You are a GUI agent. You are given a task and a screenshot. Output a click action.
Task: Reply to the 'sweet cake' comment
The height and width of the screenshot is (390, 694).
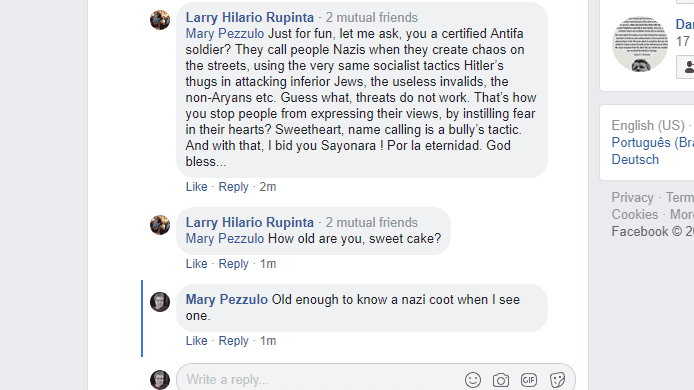tap(233, 264)
